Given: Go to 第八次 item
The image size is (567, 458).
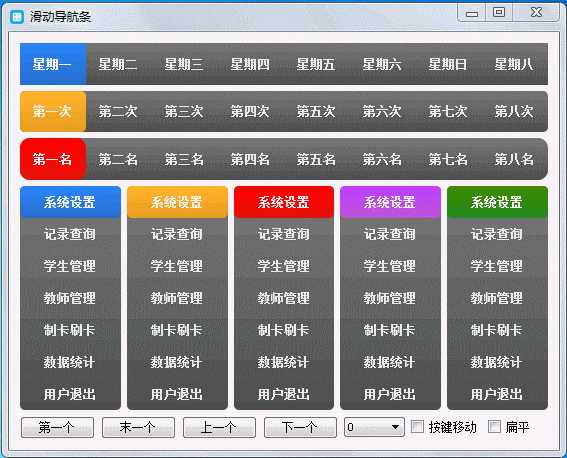Looking at the screenshot, I should pos(514,111).
